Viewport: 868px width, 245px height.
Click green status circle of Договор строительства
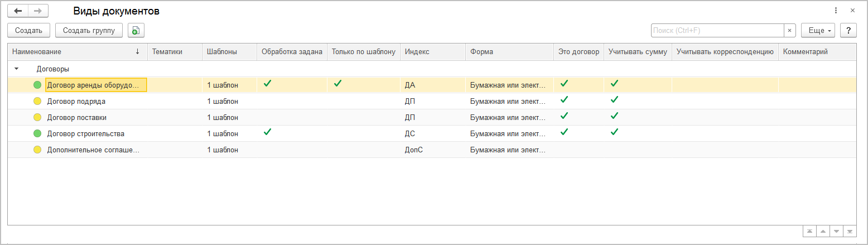tap(37, 134)
